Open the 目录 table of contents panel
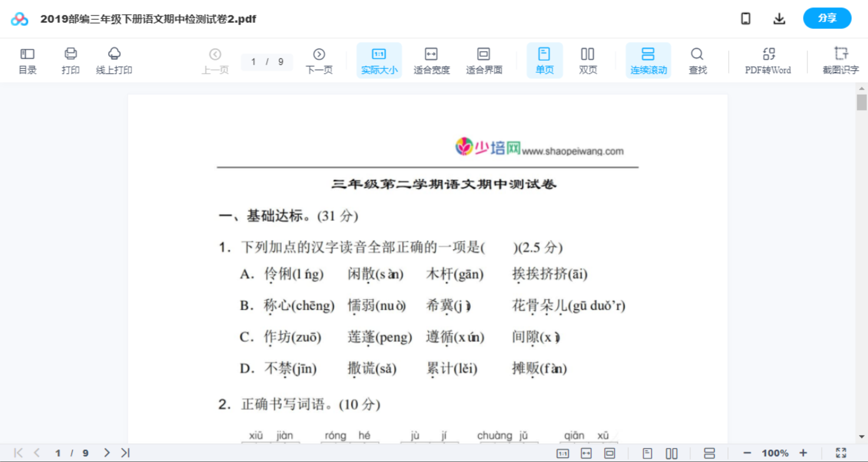The height and width of the screenshot is (462, 868). point(27,60)
